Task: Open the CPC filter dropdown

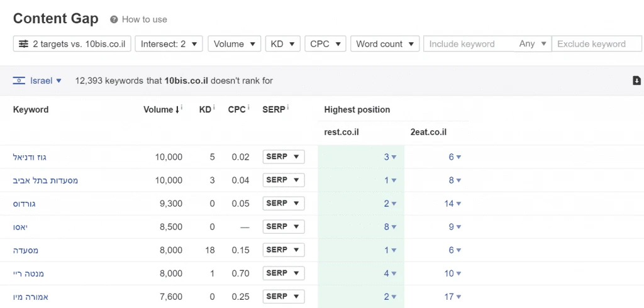Action: 325,44
